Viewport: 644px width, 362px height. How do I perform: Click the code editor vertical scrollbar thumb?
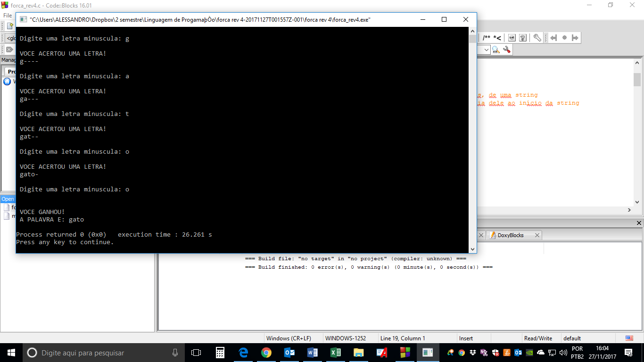pos(637,79)
